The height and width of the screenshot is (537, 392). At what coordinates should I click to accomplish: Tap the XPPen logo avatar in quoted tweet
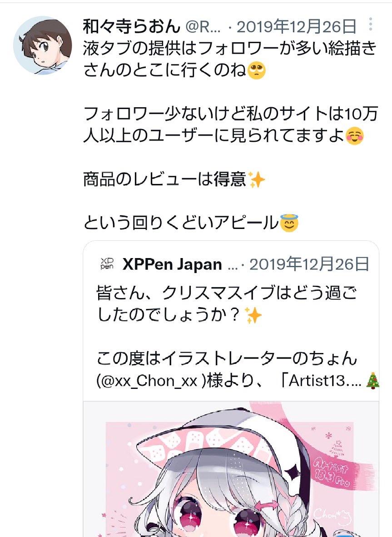pyautogui.click(x=107, y=264)
